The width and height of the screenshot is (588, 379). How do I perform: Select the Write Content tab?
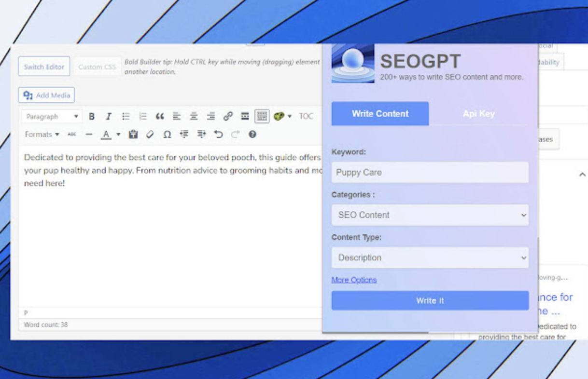(x=380, y=114)
